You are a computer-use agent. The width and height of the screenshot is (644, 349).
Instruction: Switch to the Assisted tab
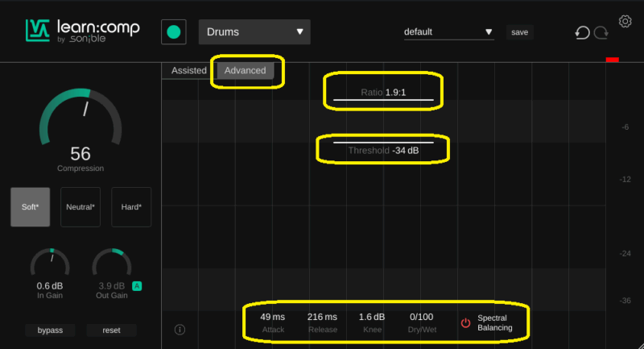189,70
